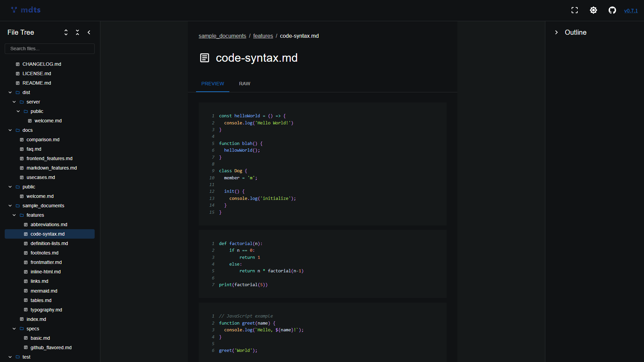
Task: Collapse the public folder under server
Action: 18,111
